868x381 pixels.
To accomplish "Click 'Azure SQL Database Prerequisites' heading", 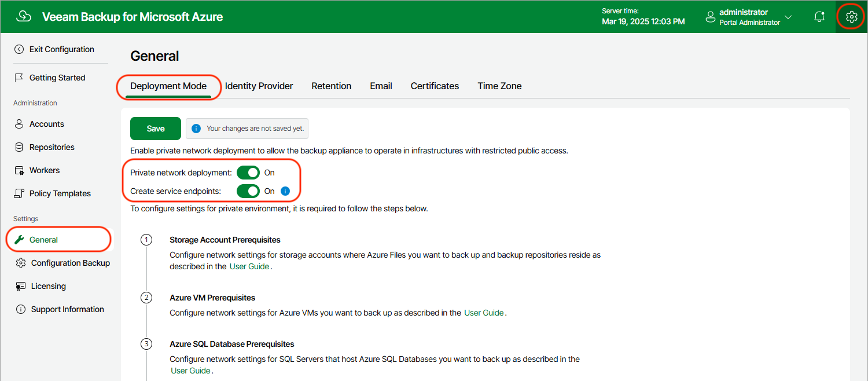I will tap(232, 344).
